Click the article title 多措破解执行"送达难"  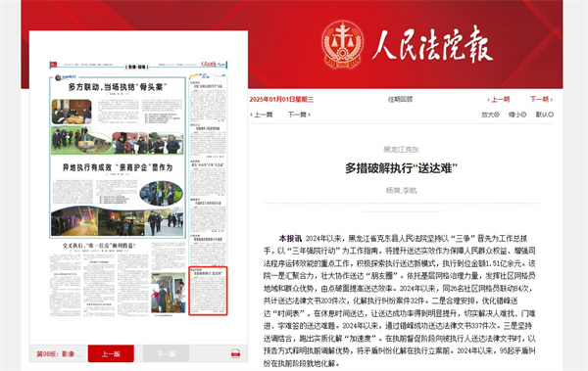coord(401,168)
